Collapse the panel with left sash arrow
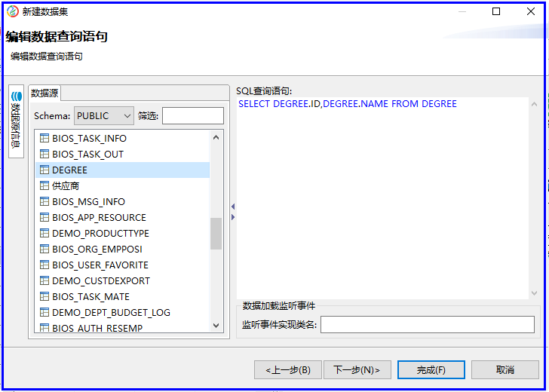549x392 pixels. tap(233, 207)
